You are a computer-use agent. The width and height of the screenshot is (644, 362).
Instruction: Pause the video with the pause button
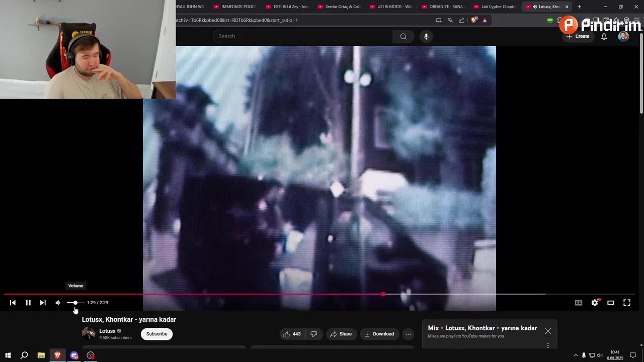pos(28,303)
